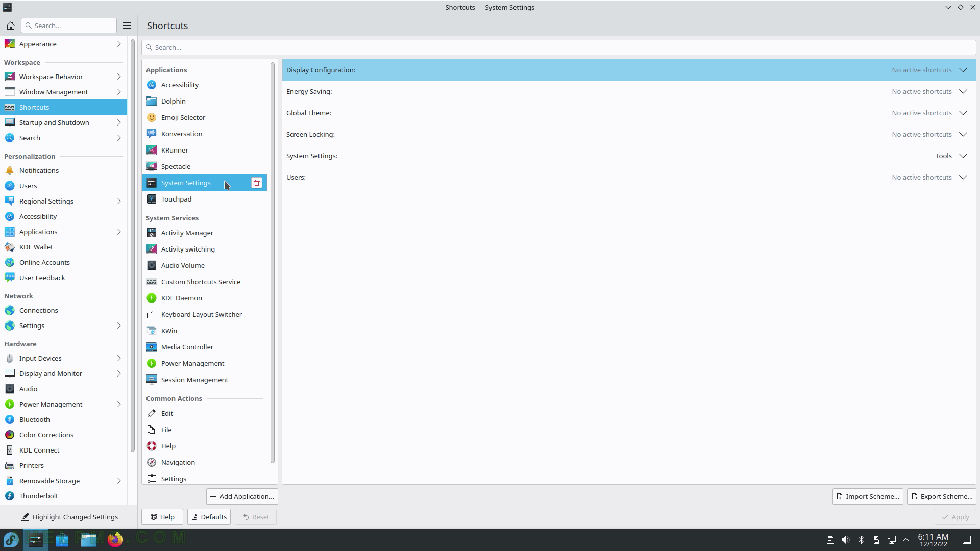Open the Bluetooth settings page
This screenshot has width=980, height=551.
(x=63, y=419)
